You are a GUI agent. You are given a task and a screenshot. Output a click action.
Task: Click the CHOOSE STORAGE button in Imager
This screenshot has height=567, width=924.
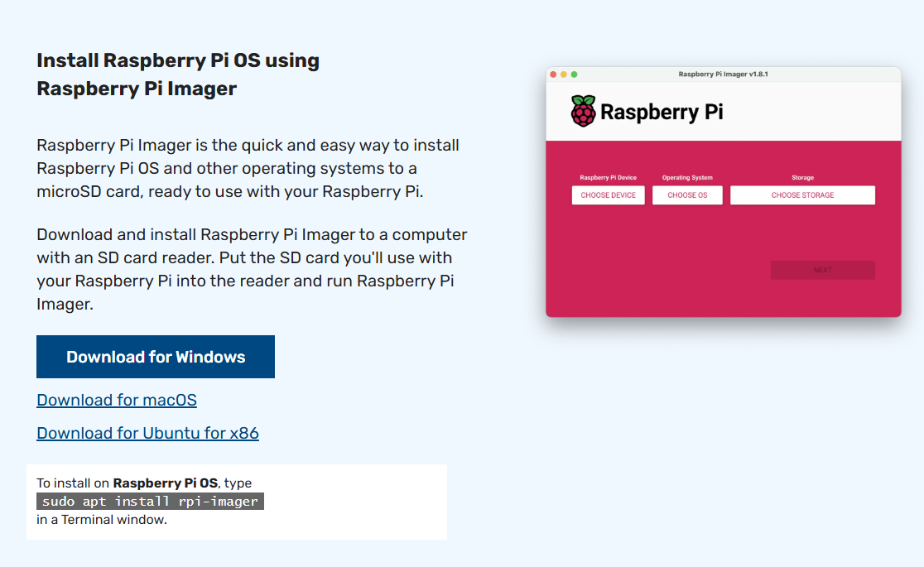click(x=802, y=195)
